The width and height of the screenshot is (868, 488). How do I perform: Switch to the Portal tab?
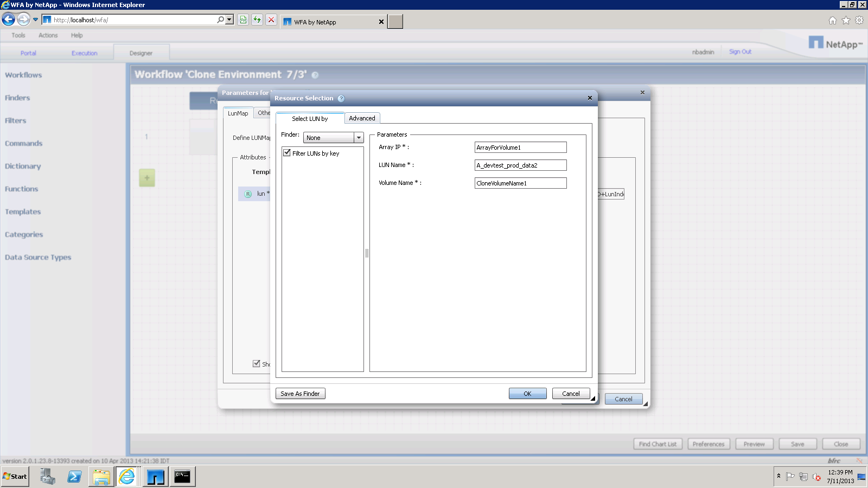(x=28, y=53)
